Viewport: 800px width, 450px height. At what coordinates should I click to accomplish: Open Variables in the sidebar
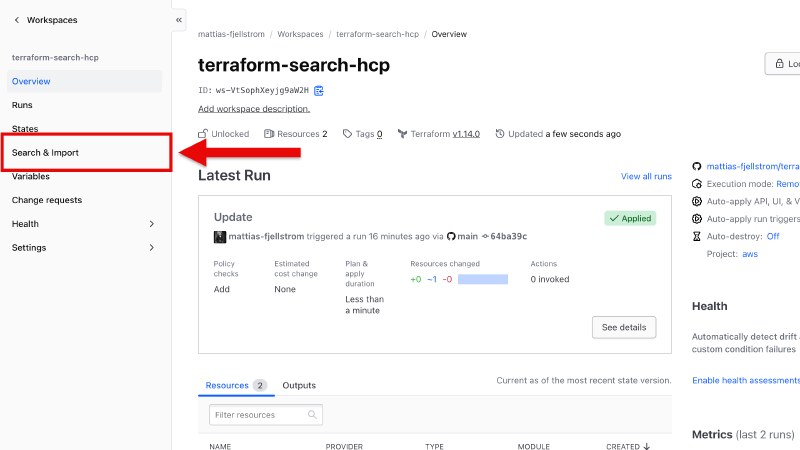pyautogui.click(x=31, y=177)
